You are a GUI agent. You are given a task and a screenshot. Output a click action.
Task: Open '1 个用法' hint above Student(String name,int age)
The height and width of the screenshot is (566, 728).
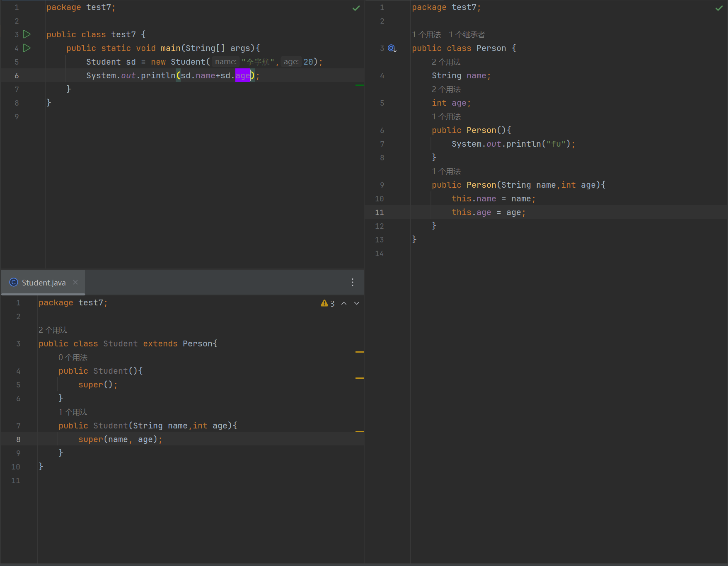pos(73,412)
